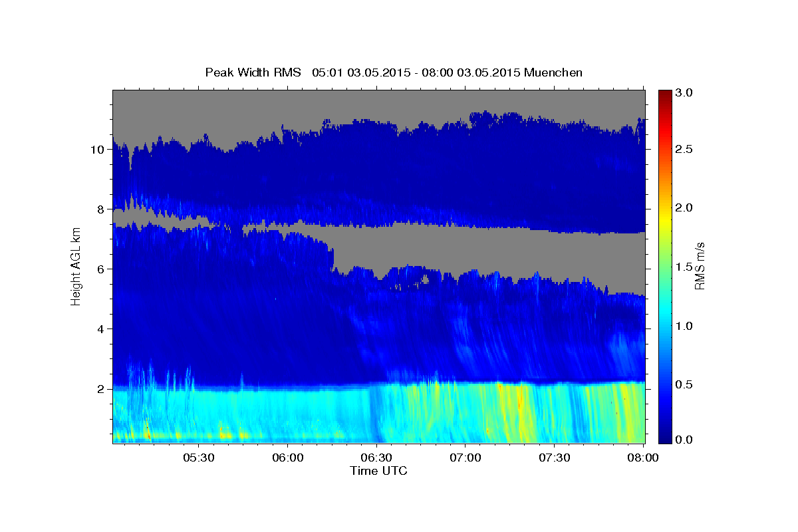Click 'Muenchen' in the plot title

coord(553,72)
